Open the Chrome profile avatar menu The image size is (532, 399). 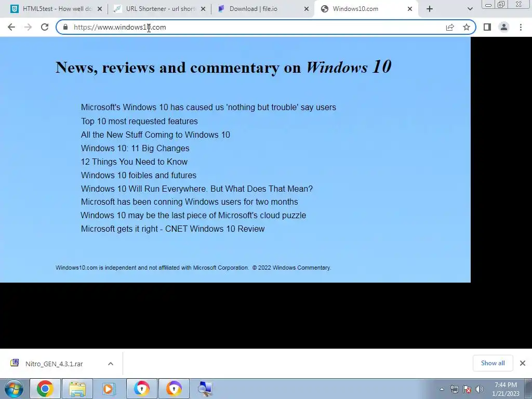[x=504, y=27]
